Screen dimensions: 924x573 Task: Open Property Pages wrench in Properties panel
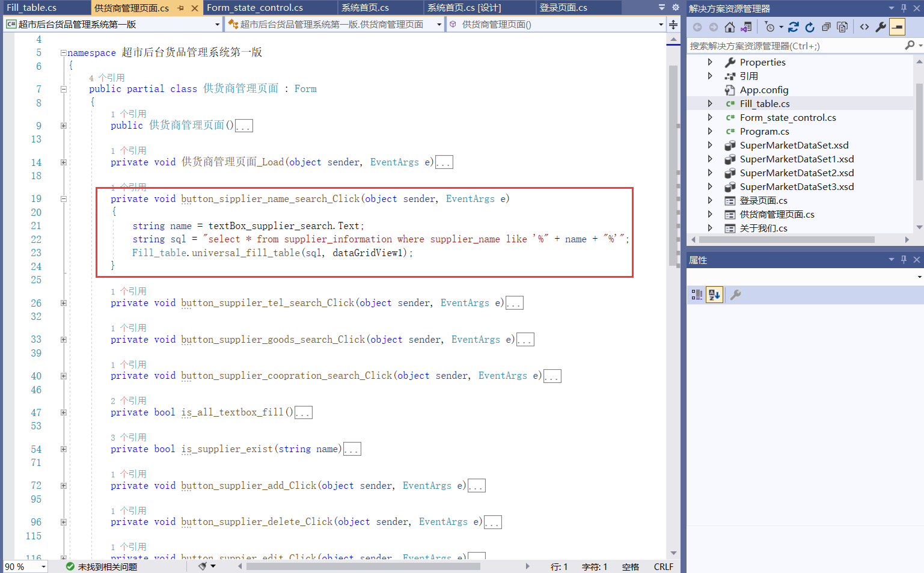[735, 295]
